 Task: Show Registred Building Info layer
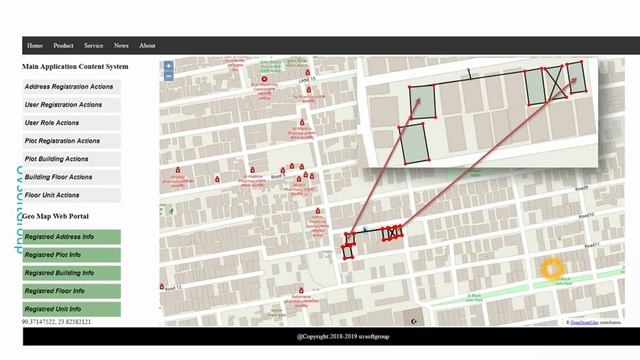pyautogui.click(x=71, y=273)
